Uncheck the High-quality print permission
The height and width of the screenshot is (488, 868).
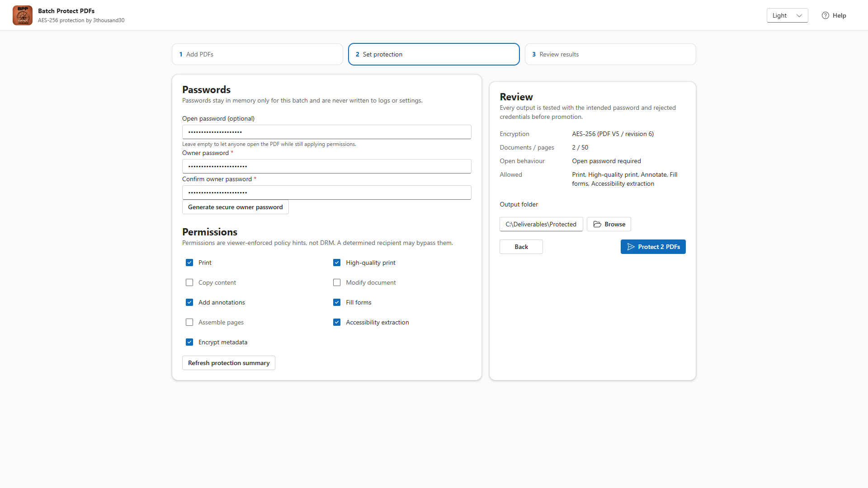tap(337, 263)
